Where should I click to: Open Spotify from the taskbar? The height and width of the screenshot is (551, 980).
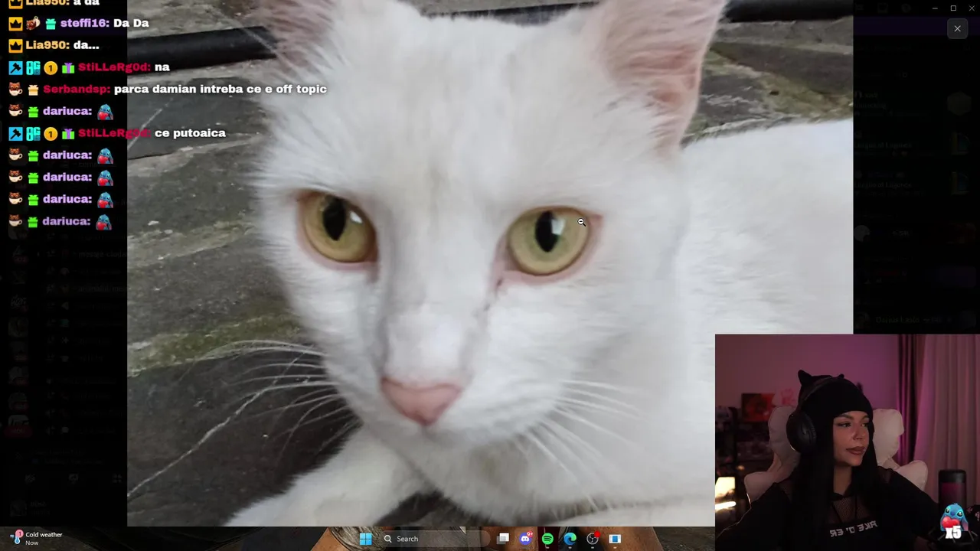pos(547,539)
